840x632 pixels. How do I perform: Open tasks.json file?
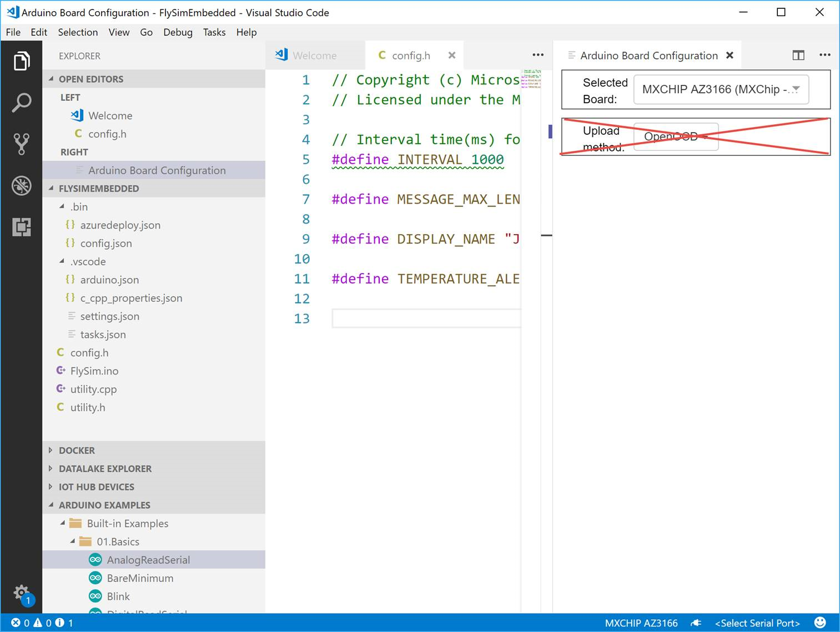(154, 335)
